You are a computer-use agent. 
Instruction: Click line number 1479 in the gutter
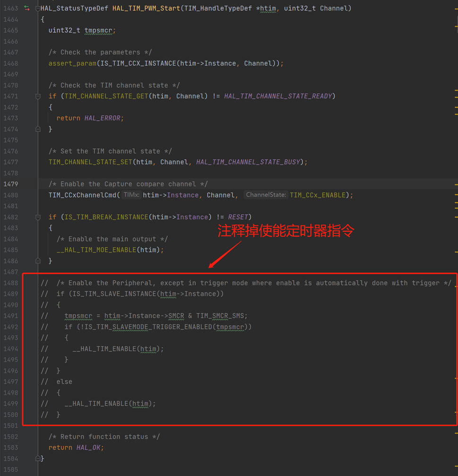[x=10, y=184]
